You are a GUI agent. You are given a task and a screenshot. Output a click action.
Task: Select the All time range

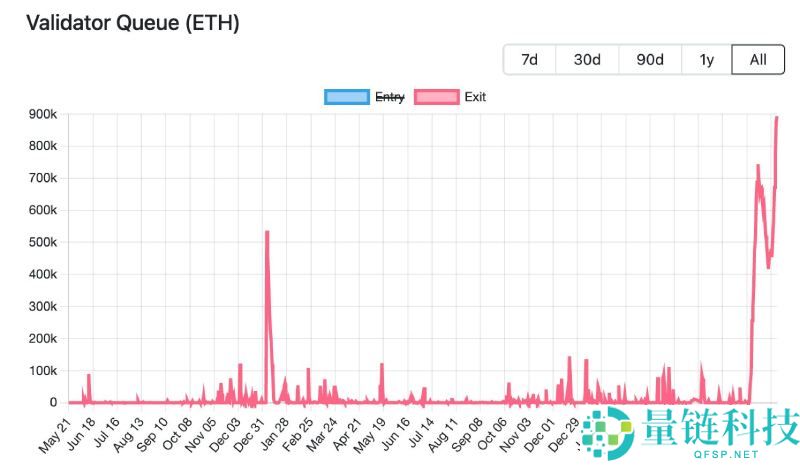tap(758, 60)
